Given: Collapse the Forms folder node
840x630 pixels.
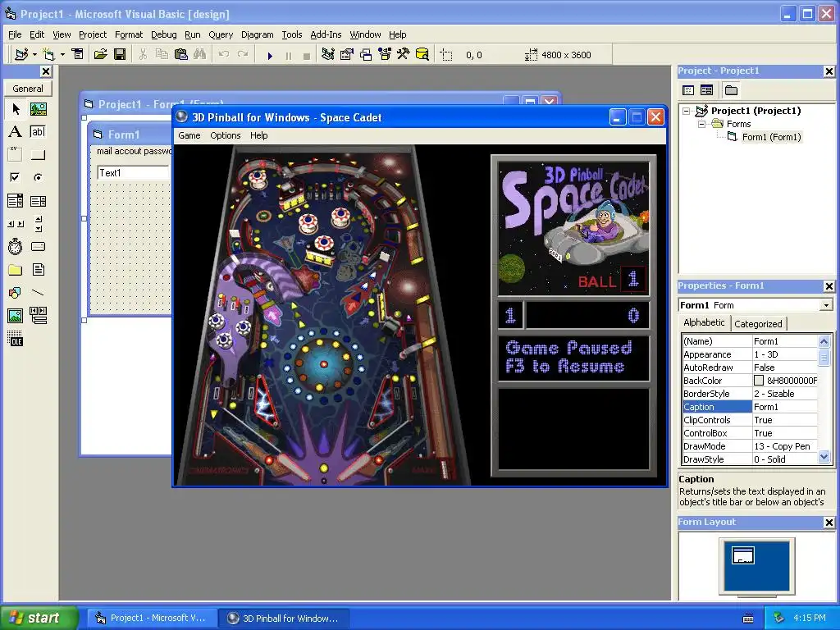Looking at the screenshot, I should click(702, 124).
